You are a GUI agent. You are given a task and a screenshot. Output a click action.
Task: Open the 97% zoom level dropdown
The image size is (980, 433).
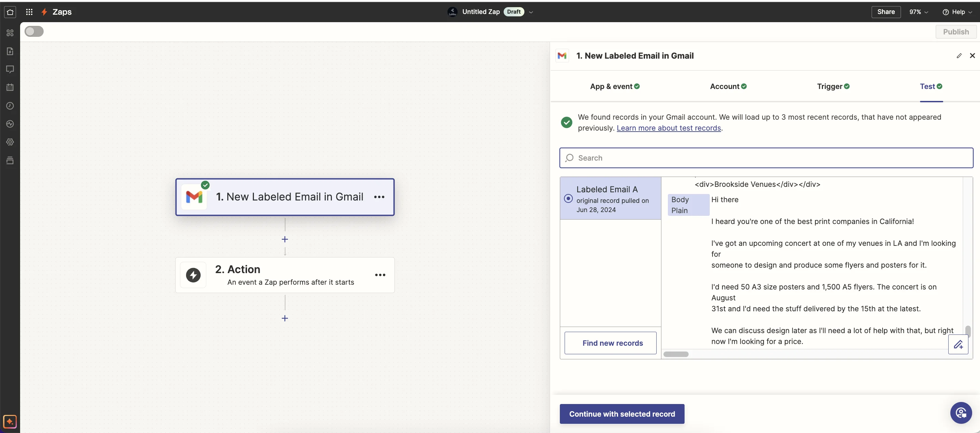pyautogui.click(x=918, y=12)
